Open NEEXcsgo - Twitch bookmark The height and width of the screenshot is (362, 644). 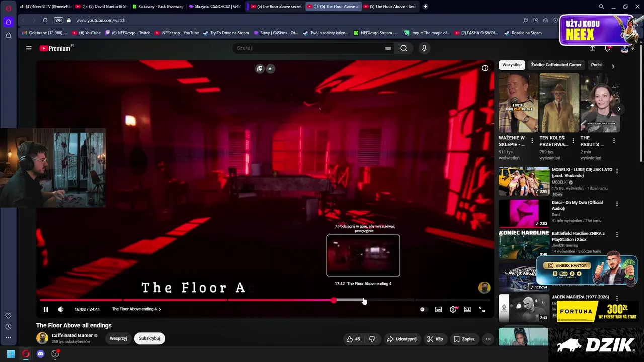[x=127, y=33]
